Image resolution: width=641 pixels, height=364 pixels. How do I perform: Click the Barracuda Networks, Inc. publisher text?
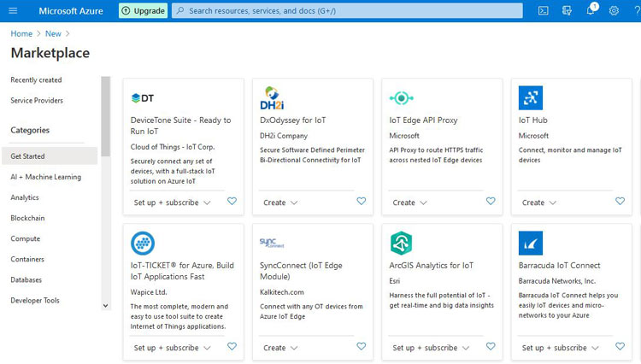coord(556,280)
